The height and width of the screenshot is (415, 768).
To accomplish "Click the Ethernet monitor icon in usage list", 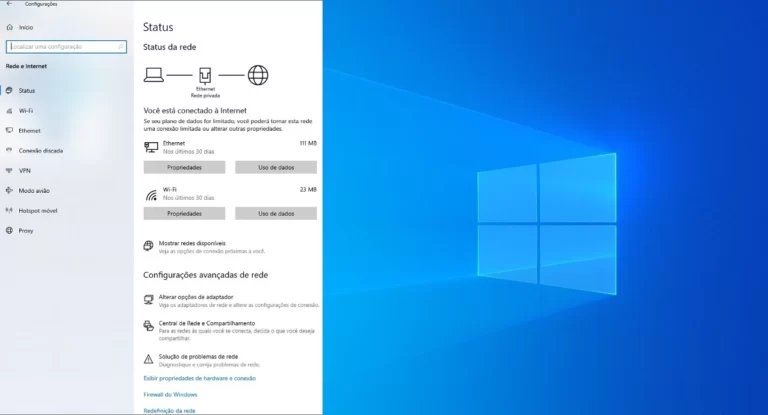I will click(x=151, y=147).
